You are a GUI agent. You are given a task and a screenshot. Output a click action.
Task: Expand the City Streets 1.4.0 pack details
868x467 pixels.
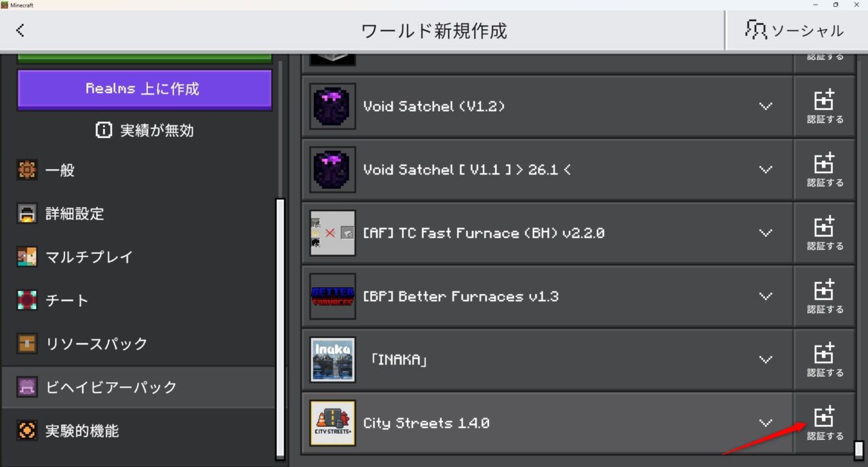pos(766,423)
